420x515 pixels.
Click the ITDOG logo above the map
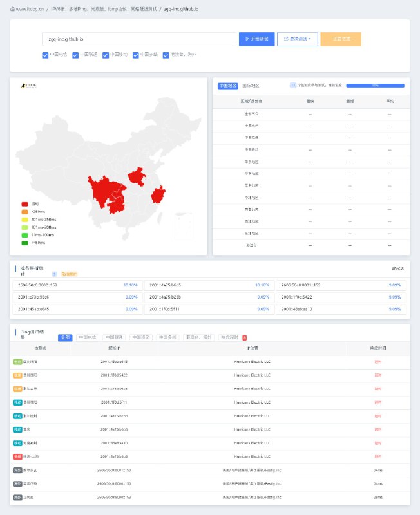point(29,85)
